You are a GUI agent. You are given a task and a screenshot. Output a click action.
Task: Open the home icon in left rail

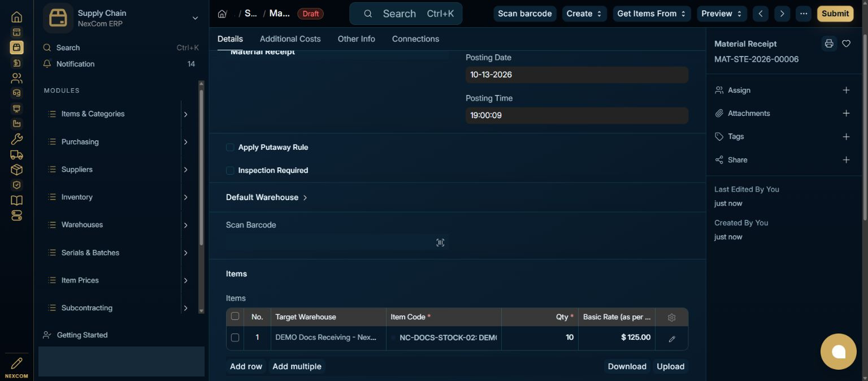pos(16,17)
